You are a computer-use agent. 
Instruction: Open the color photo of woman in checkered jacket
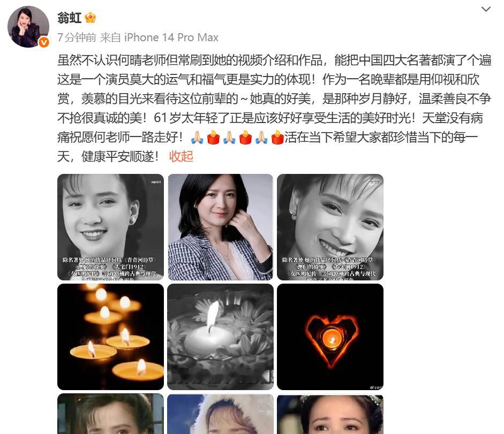(x=221, y=227)
